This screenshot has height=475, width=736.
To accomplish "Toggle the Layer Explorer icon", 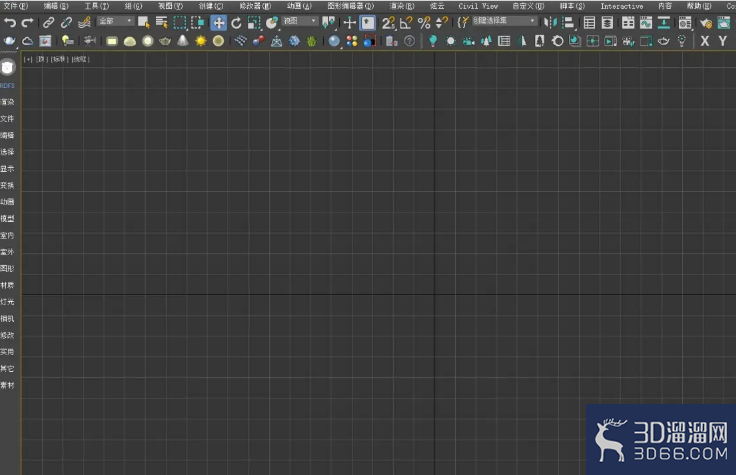I will pos(607,23).
